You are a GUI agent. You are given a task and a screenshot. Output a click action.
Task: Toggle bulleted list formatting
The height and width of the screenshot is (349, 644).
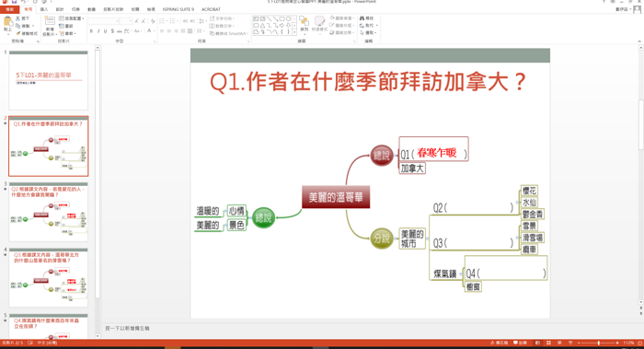point(163,21)
